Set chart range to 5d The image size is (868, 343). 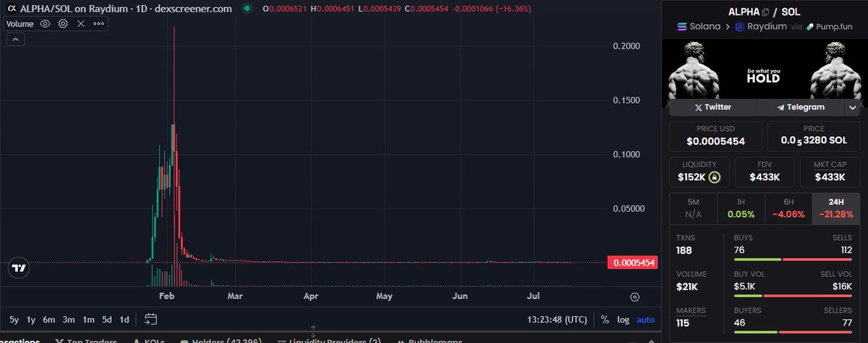[106, 319]
